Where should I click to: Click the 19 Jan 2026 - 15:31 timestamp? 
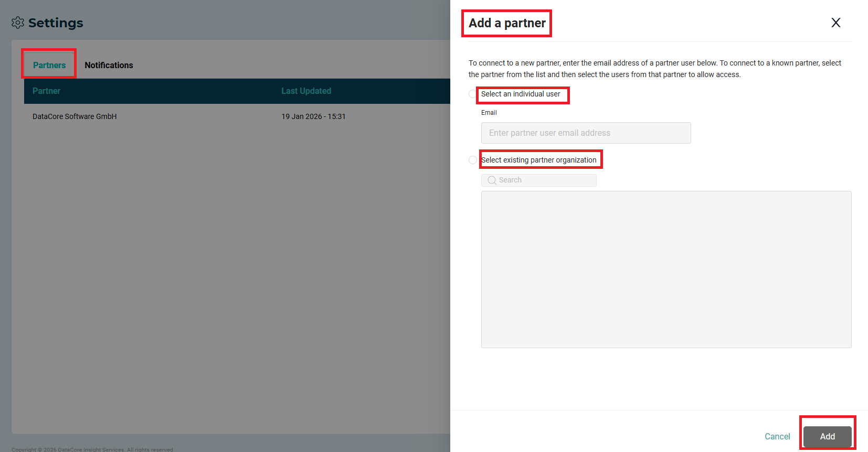[x=313, y=116]
